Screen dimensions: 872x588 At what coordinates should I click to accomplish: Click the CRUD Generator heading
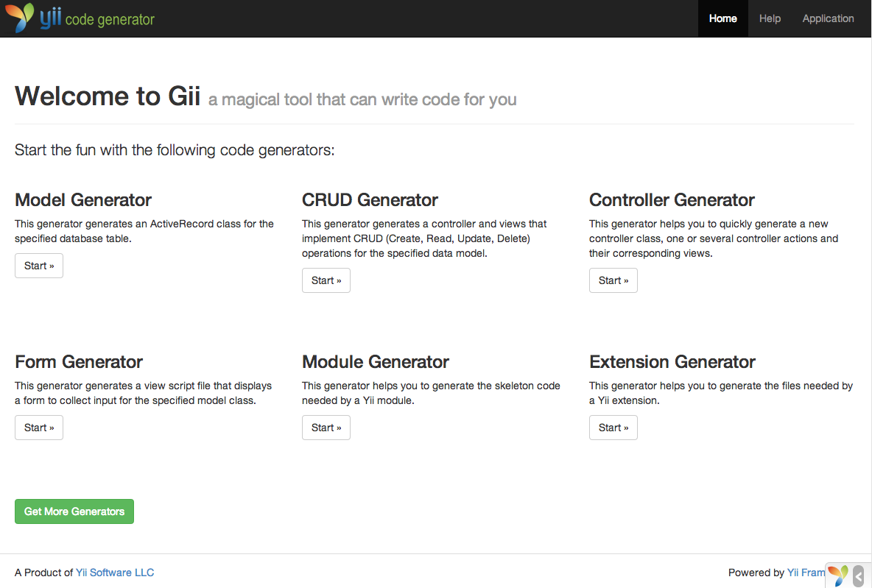[x=370, y=200]
